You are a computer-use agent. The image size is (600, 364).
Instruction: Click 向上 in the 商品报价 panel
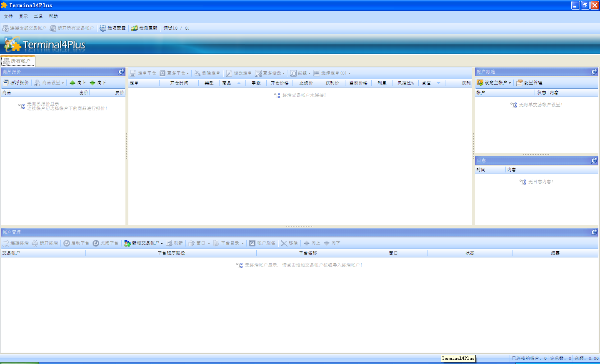(x=78, y=83)
